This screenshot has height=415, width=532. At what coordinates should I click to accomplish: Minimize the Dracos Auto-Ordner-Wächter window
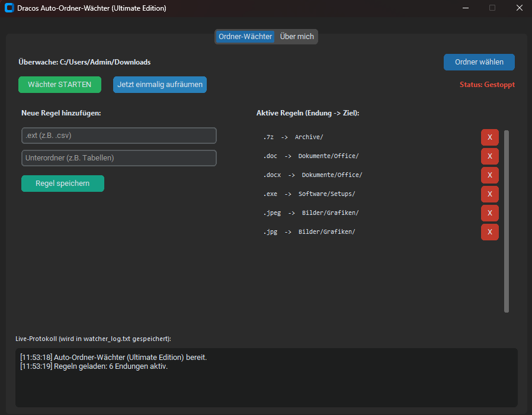[466, 8]
